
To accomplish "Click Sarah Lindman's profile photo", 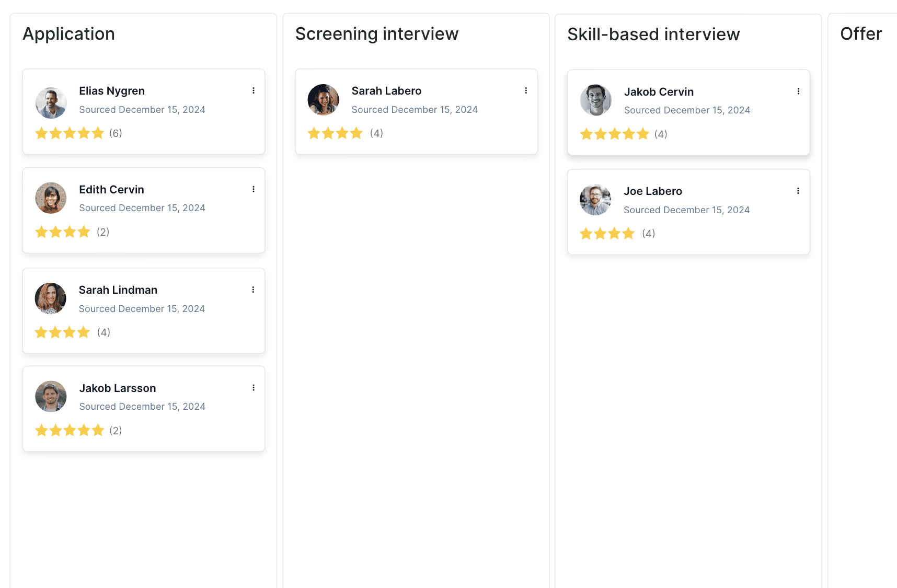I will 50,298.
